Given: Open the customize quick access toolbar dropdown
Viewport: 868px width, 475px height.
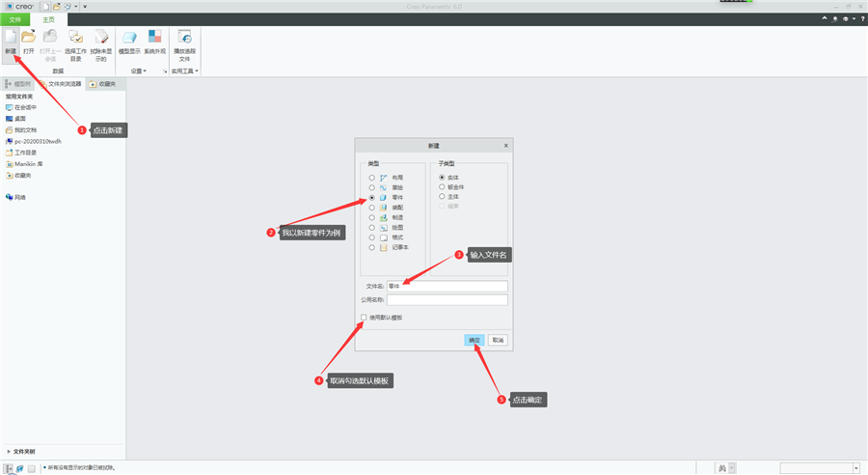Looking at the screenshot, I should pos(85,7).
